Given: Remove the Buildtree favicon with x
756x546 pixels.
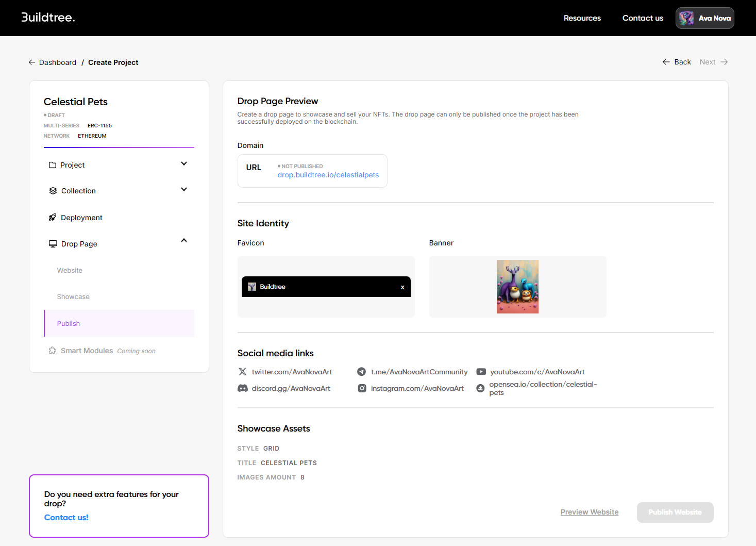Looking at the screenshot, I should (x=402, y=287).
